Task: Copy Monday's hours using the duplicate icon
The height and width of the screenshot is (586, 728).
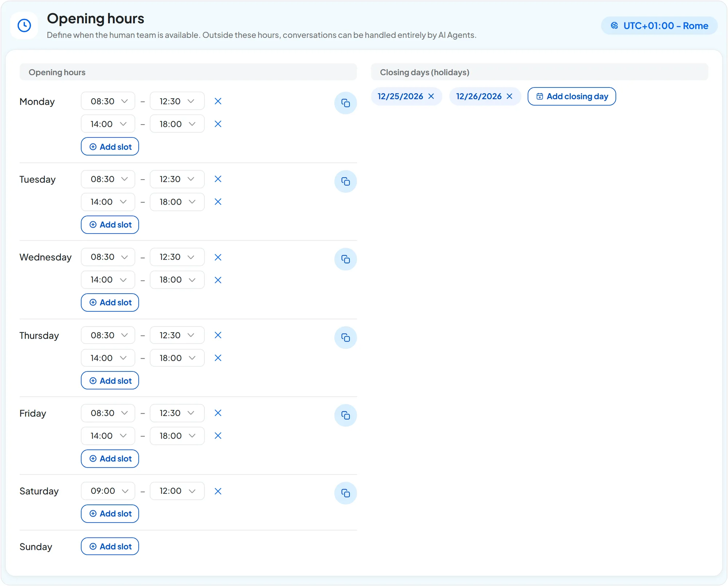Action: pyautogui.click(x=345, y=103)
